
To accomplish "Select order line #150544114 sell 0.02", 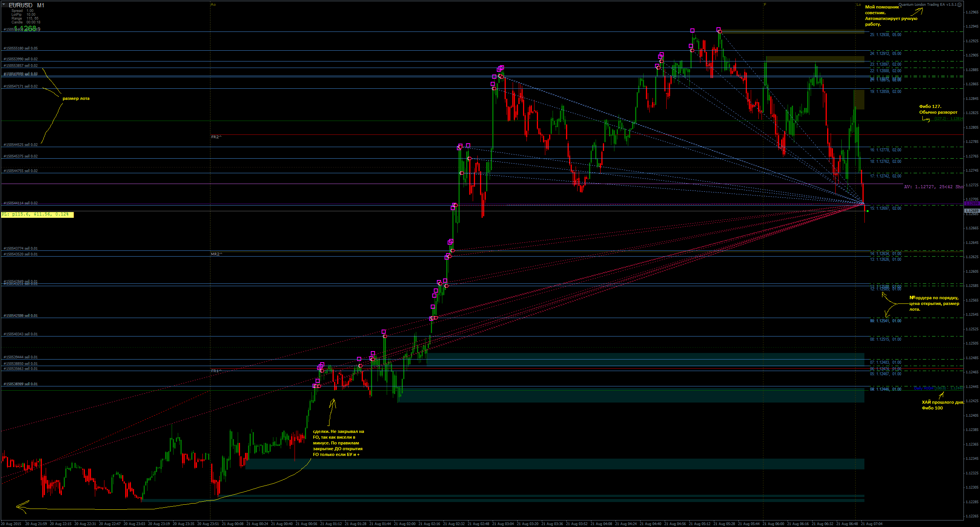I will click(21, 203).
